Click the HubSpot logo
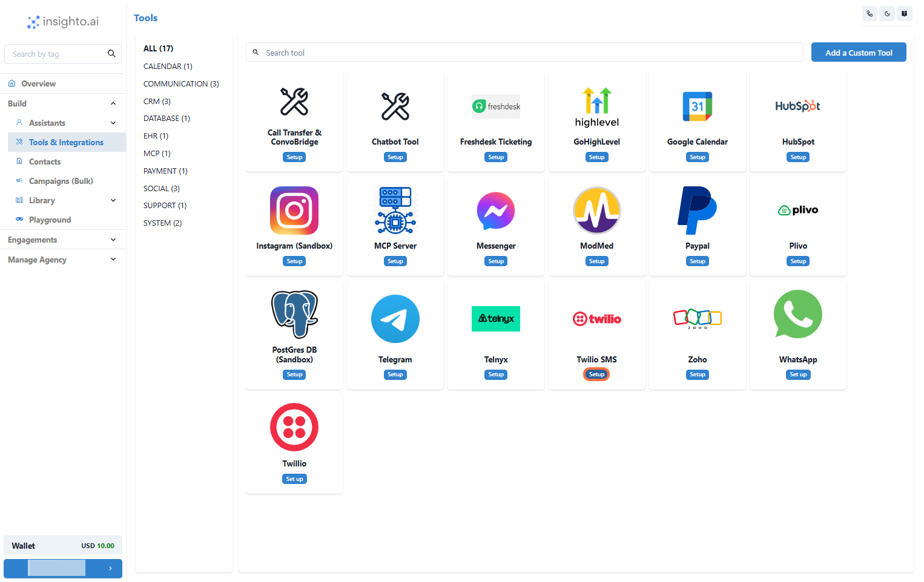Screen dimensions: 924x582 (798, 106)
